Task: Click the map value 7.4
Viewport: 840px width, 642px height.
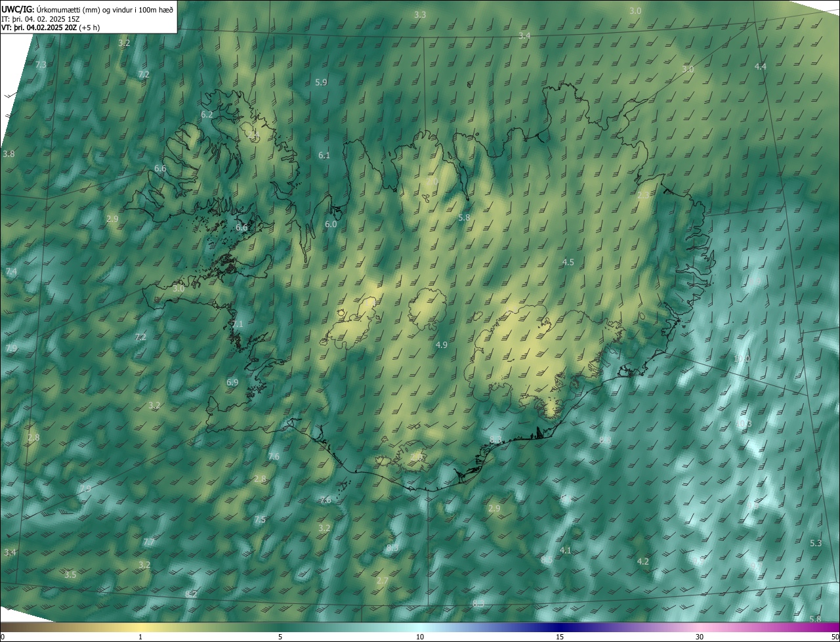Action: click(x=11, y=271)
